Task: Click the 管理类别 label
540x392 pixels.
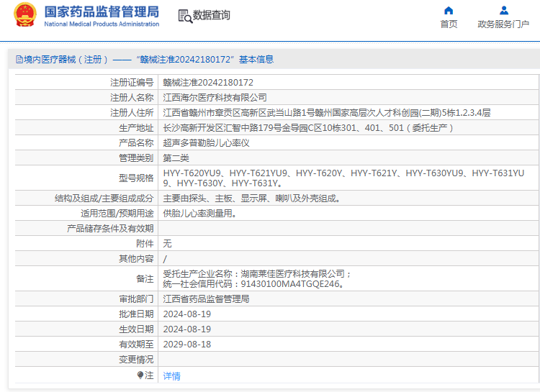Action: [x=136, y=158]
